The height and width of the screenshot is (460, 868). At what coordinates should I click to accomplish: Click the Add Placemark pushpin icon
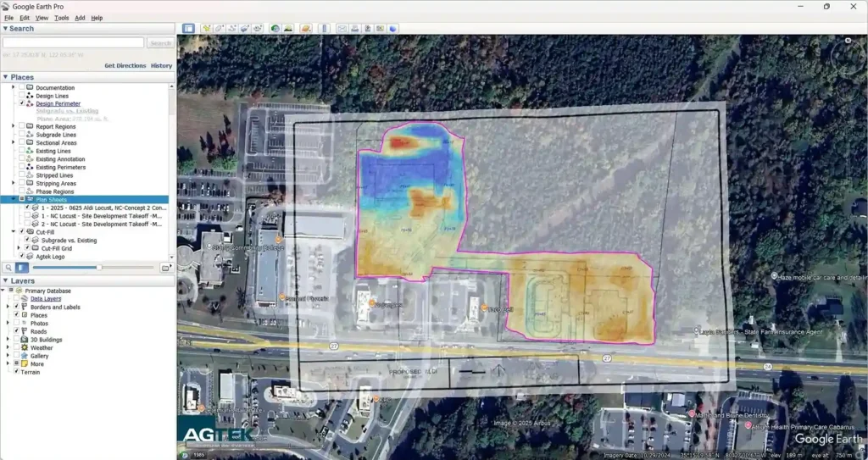pos(207,28)
